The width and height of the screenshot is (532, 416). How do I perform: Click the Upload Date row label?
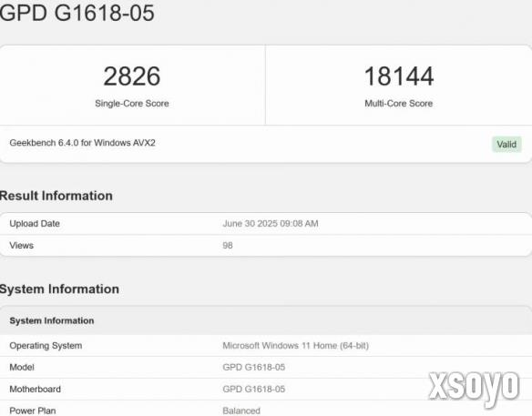pos(35,224)
